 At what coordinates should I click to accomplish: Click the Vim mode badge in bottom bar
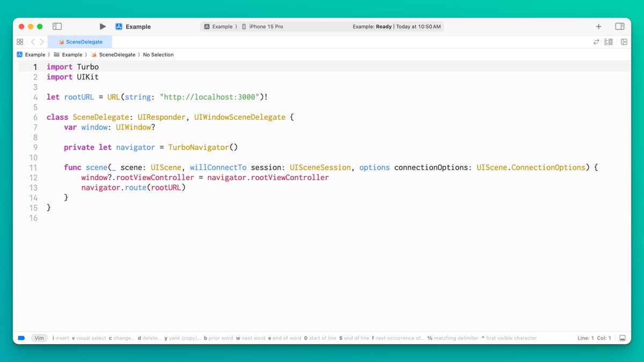(38, 338)
